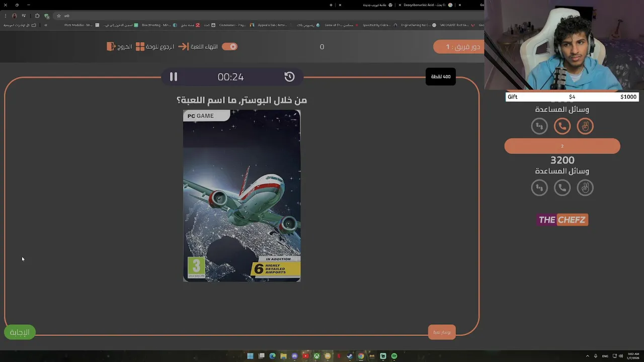The height and width of the screenshot is (362, 644).
Task: Open the clock showing 3:02 AM
Action: tap(633, 355)
